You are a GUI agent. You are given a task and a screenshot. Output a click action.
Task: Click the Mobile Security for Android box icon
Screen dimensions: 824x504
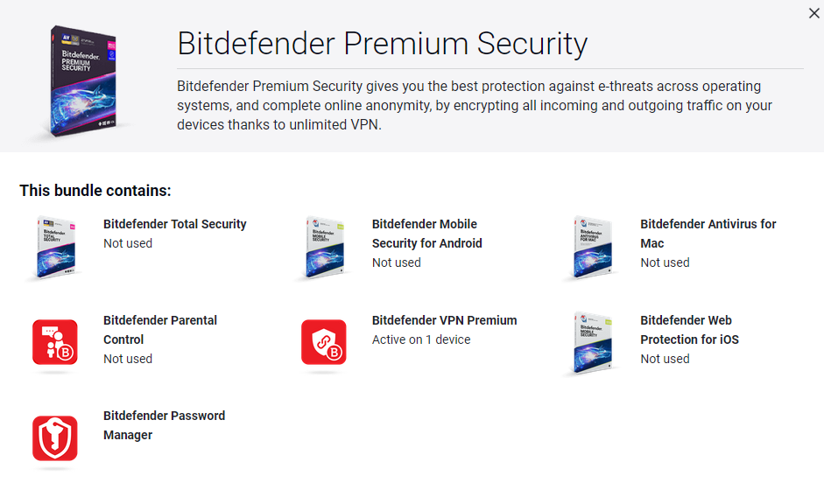point(324,248)
